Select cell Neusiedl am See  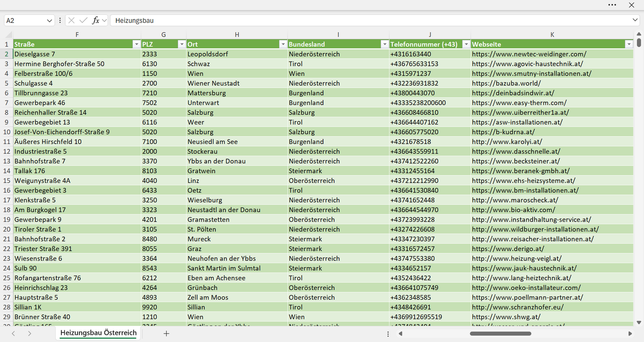[x=237, y=141]
